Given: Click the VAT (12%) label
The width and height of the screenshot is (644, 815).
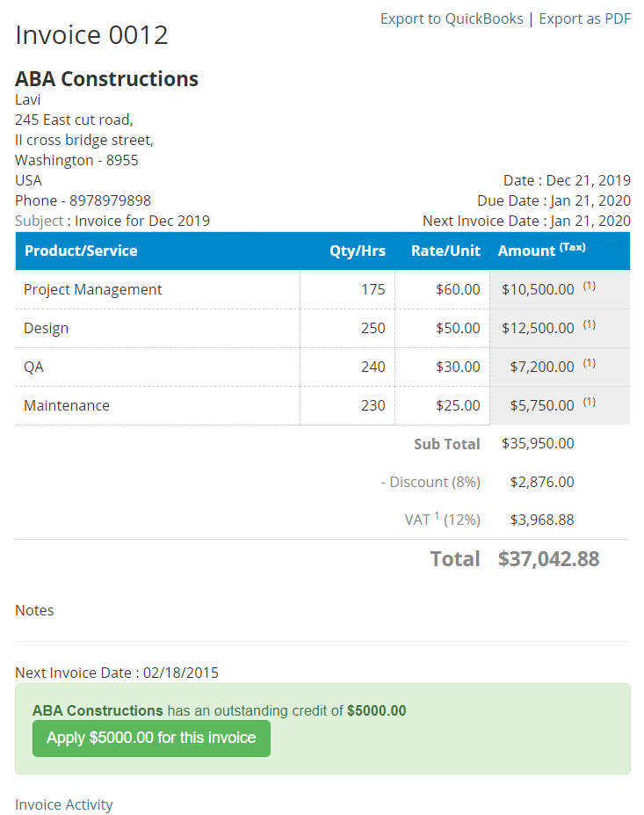Looking at the screenshot, I should [443, 520].
